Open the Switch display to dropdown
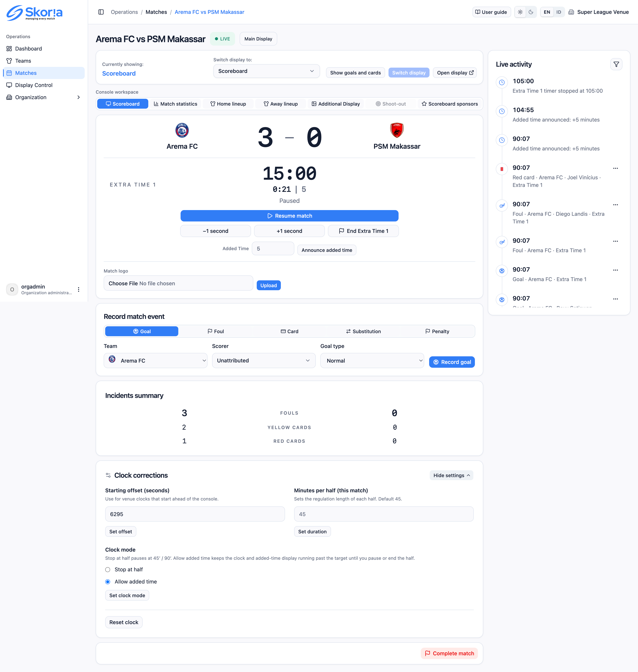The width and height of the screenshot is (638, 672). [x=266, y=71]
